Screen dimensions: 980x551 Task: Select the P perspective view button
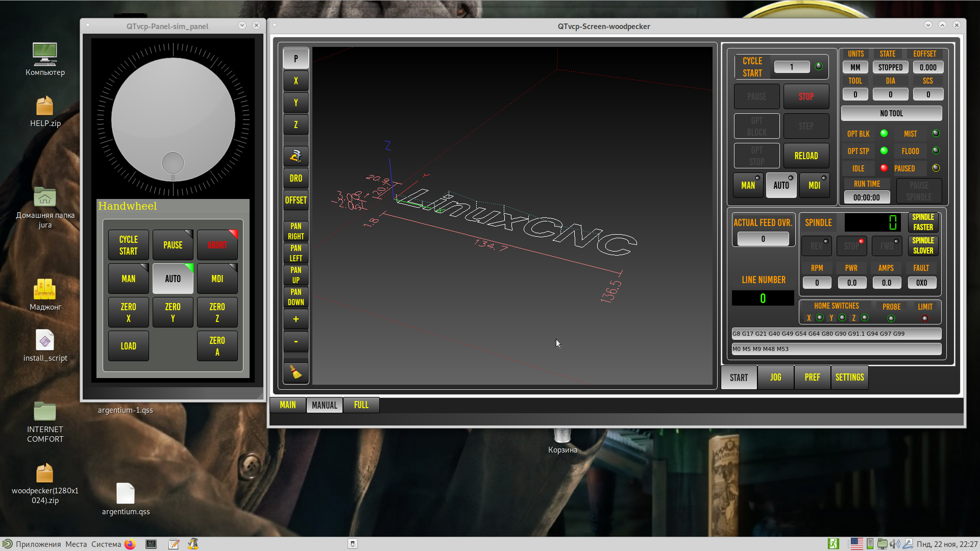(296, 59)
